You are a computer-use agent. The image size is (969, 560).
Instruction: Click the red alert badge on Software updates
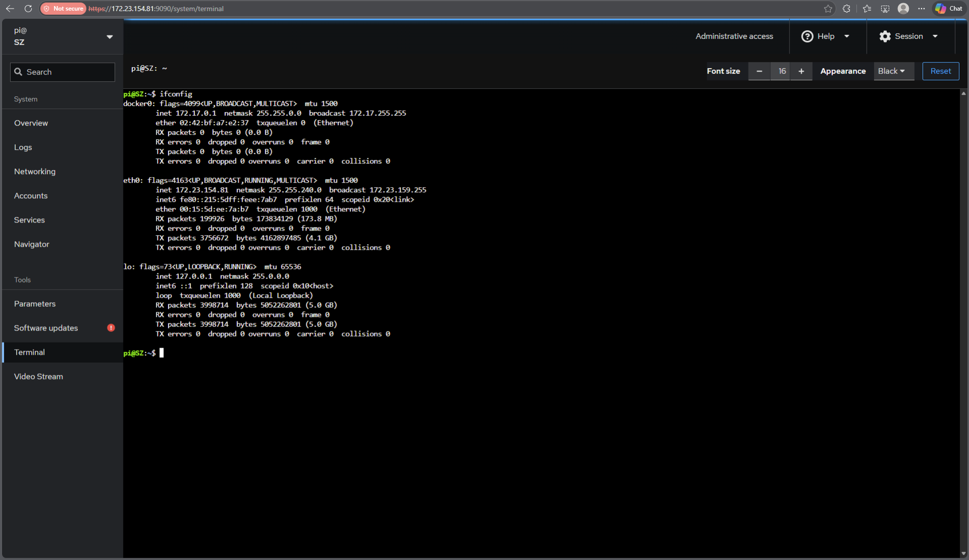coord(111,327)
